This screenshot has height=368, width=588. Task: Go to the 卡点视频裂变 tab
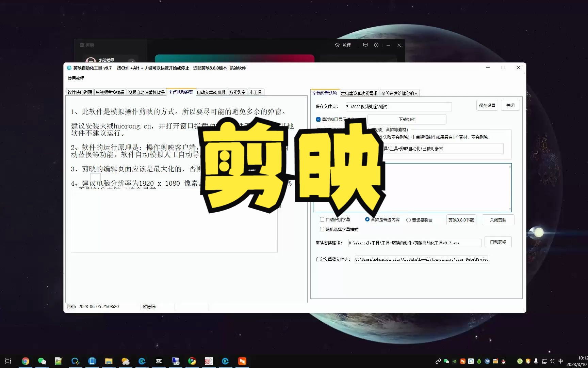coord(181,92)
